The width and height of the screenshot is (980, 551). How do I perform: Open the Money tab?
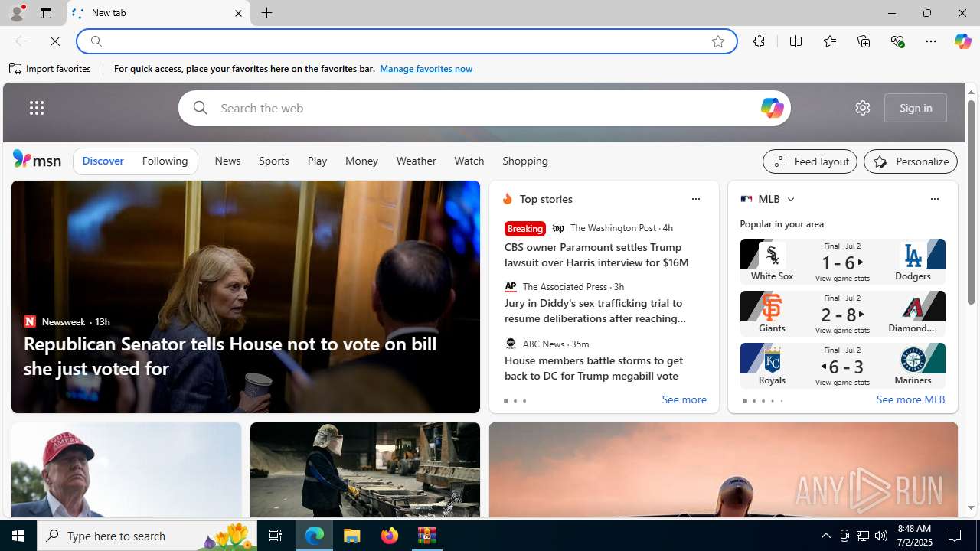(x=361, y=161)
